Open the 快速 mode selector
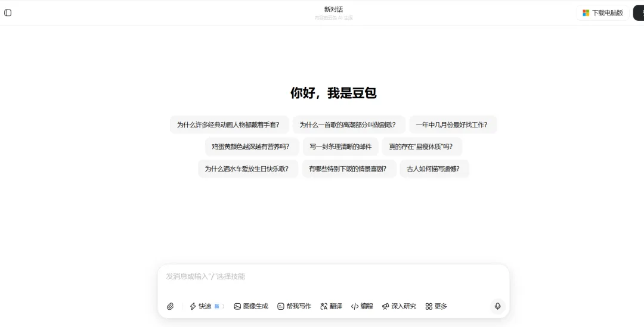Screen dimensions: 644x327 pyautogui.click(x=207, y=306)
